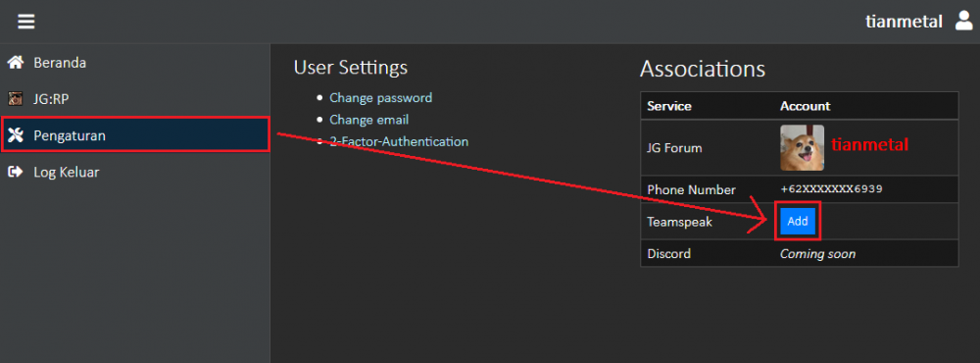Screen dimensions: 980x363
Task: Click the Service column header
Action: (669, 106)
